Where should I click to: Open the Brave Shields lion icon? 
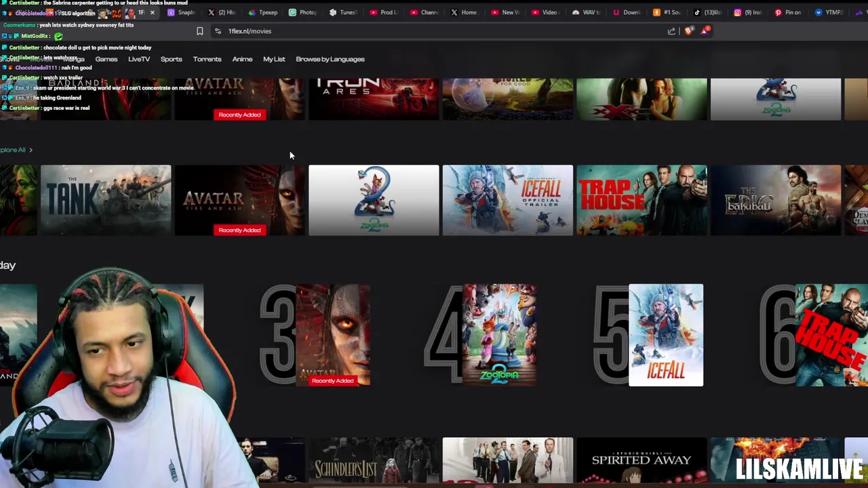(x=689, y=31)
